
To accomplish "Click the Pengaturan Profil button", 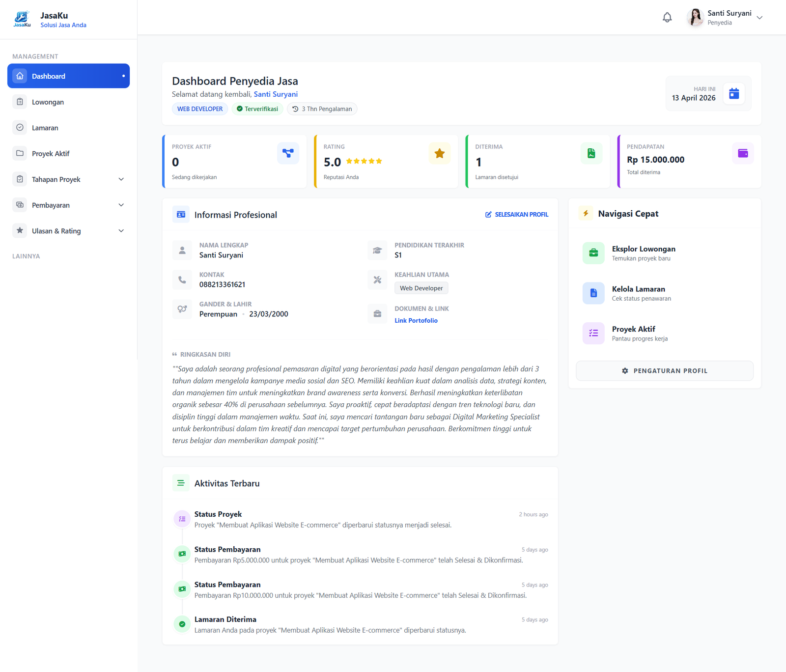I will pos(665,371).
